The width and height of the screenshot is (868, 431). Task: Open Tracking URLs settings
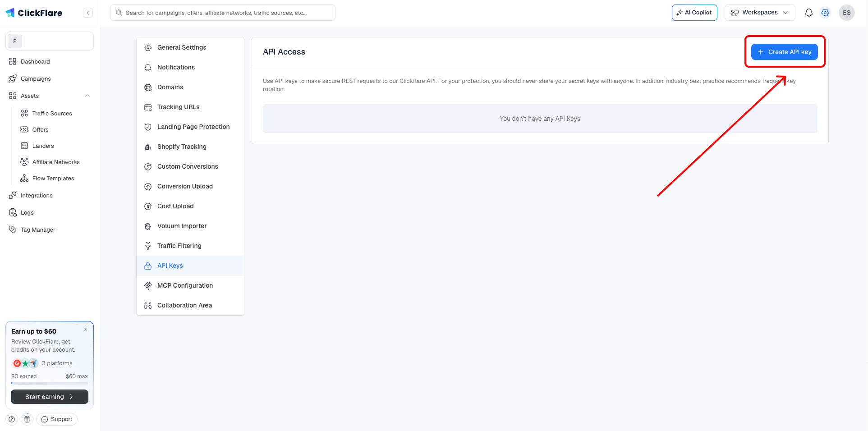pos(190,107)
